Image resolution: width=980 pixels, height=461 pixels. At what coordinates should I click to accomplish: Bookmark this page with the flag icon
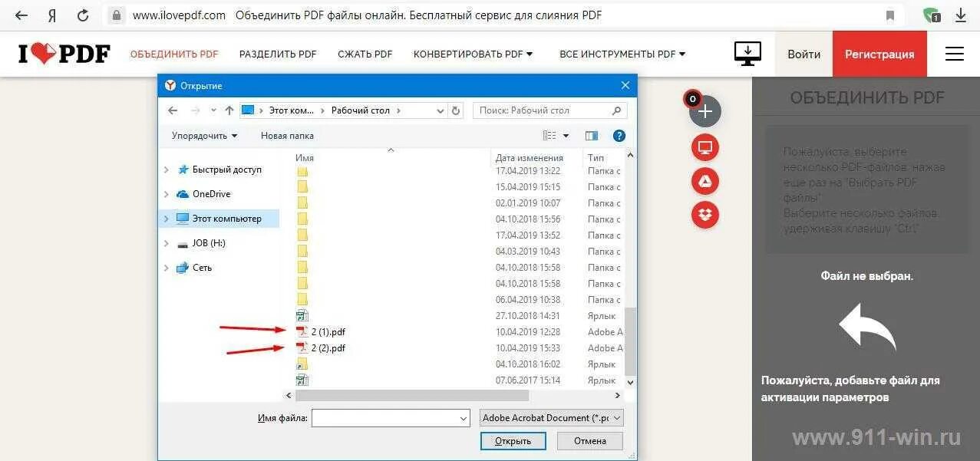pyautogui.click(x=890, y=15)
